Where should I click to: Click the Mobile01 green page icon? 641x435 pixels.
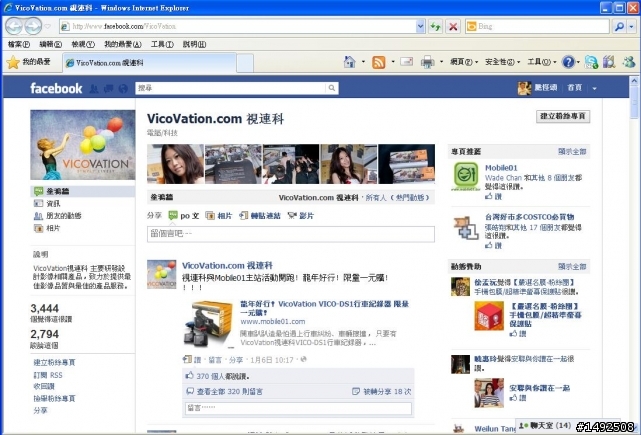click(x=466, y=176)
